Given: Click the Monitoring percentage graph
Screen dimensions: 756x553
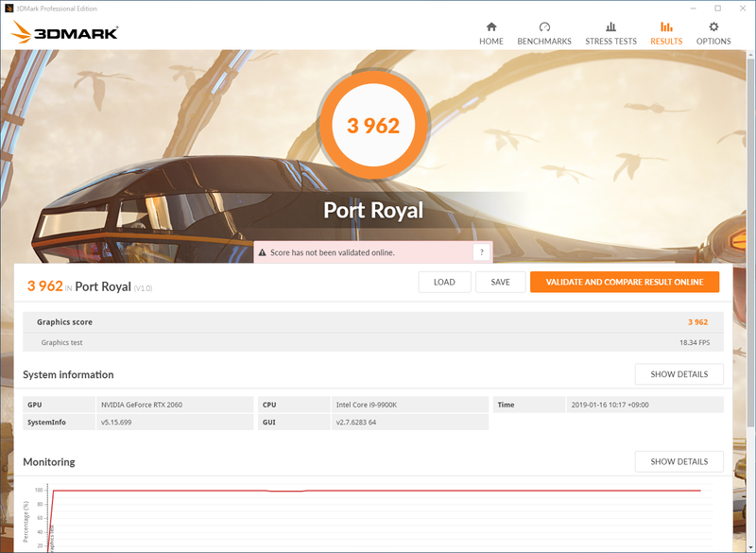Looking at the screenshot, I should click(x=378, y=515).
